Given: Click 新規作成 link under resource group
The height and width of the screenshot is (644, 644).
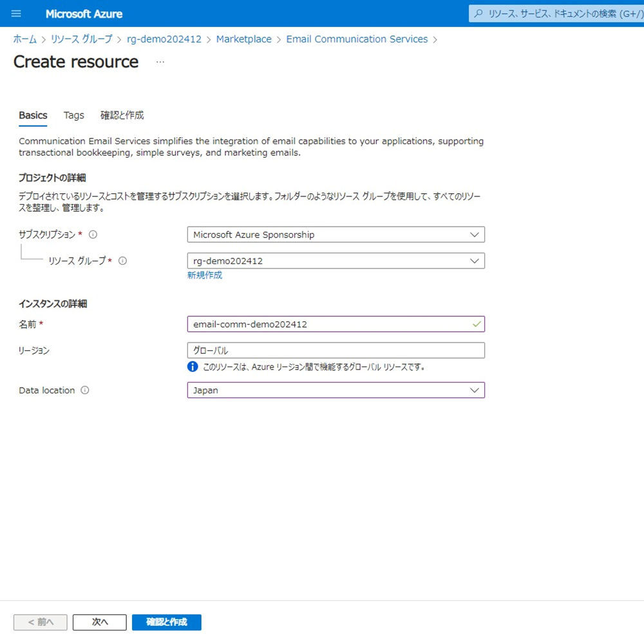Looking at the screenshot, I should 205,275.
